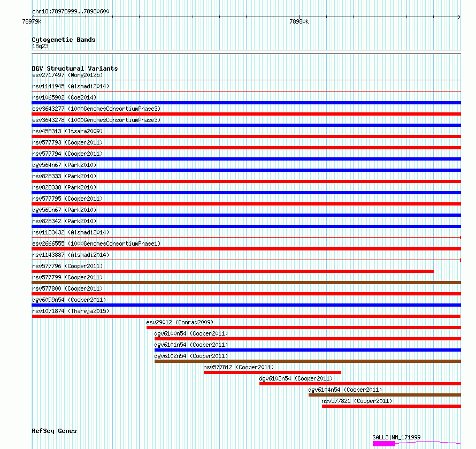Viewport: 476px width, 449px height.
Task: Click red bar under esv29012 (Conrad2009)
Action: click(304, 328)
